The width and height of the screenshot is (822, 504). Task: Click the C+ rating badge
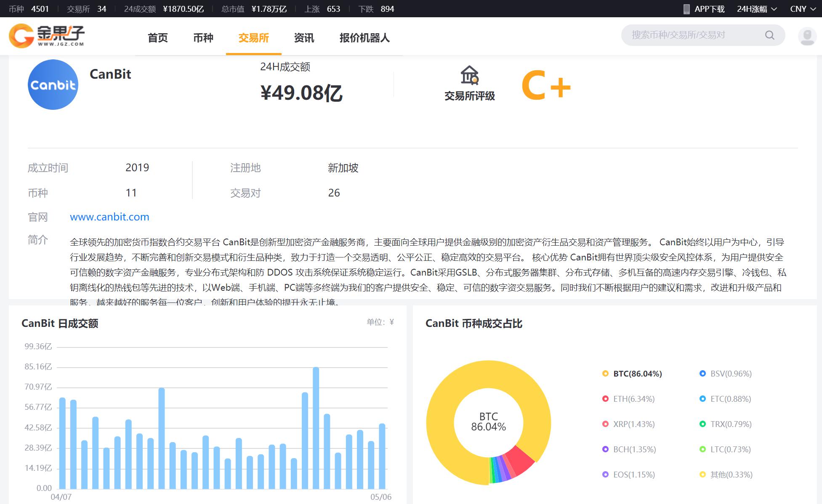coord(546,85)
